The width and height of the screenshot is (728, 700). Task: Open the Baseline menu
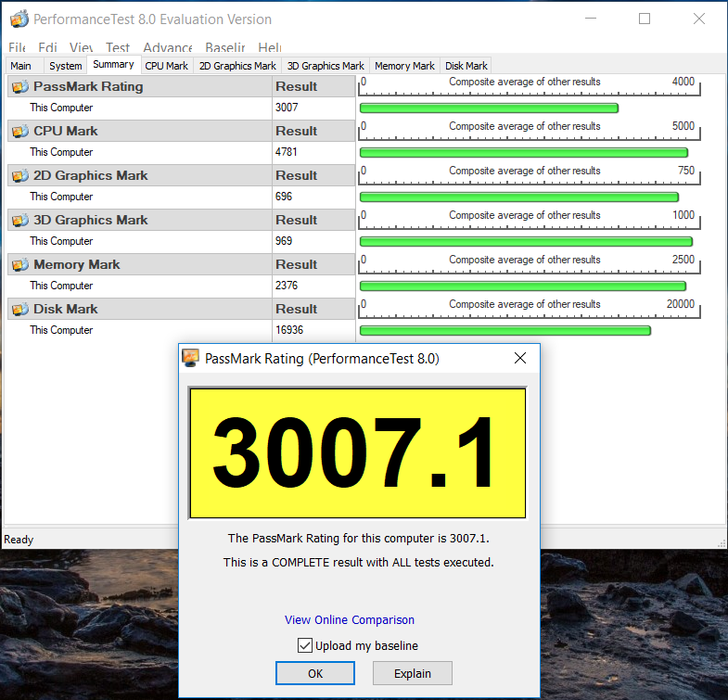[225, 47]
